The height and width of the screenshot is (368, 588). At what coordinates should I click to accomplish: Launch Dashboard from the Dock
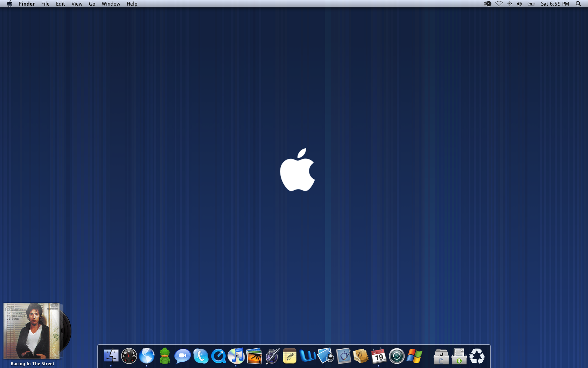[x=129, y=356]
